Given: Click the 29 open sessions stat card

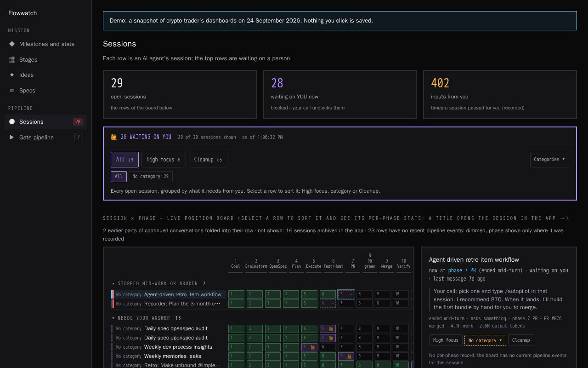Looking at the screenshot, I should 180,95.
